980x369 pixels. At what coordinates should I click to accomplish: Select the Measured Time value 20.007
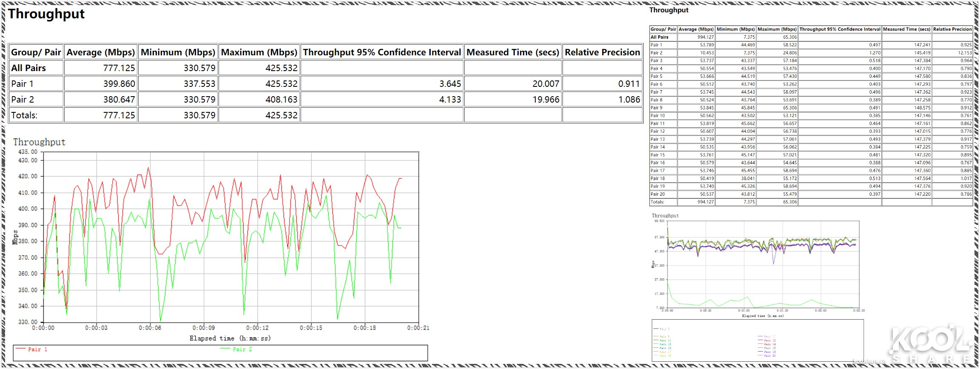(x=545, y=84)
